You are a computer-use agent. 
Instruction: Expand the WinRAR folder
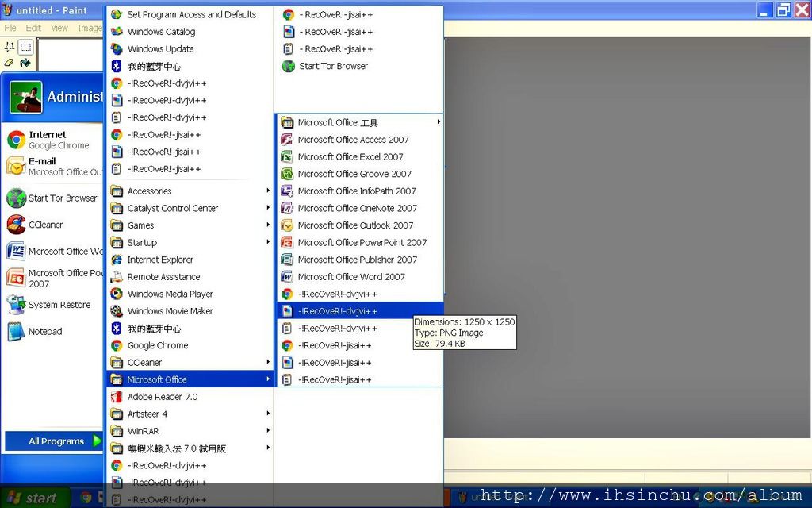(x=190, y=431)
